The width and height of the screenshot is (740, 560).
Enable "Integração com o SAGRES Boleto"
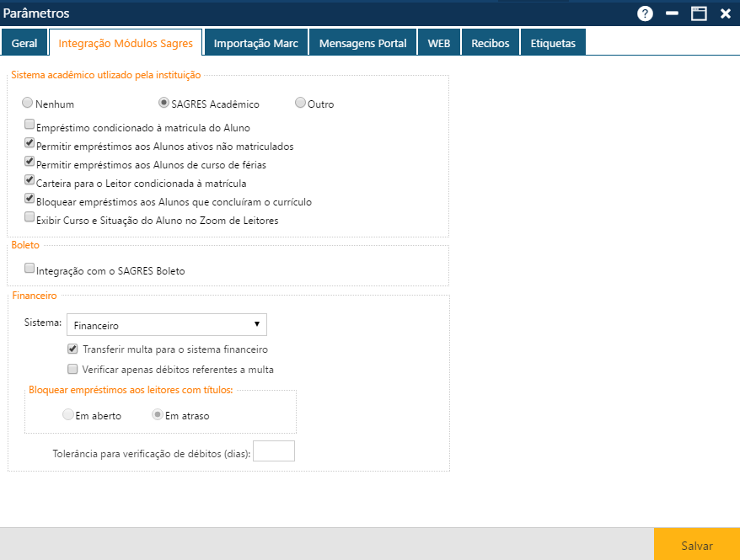click(x=29, y=268)
